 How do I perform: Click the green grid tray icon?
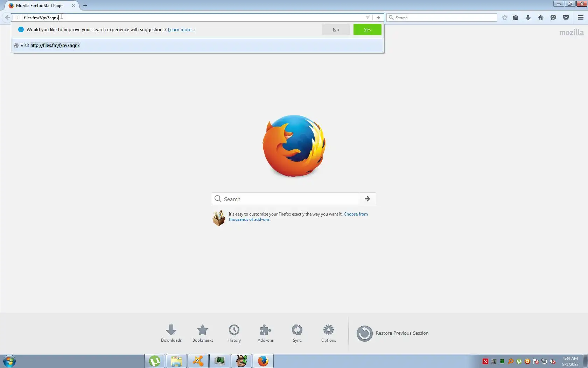[x=502, y=361]
